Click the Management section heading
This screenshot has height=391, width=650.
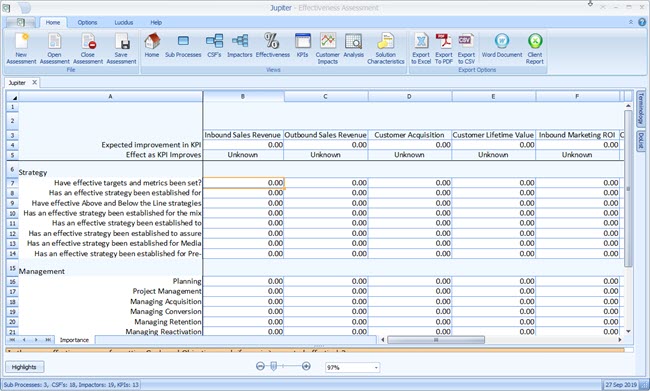coord(41,271)
